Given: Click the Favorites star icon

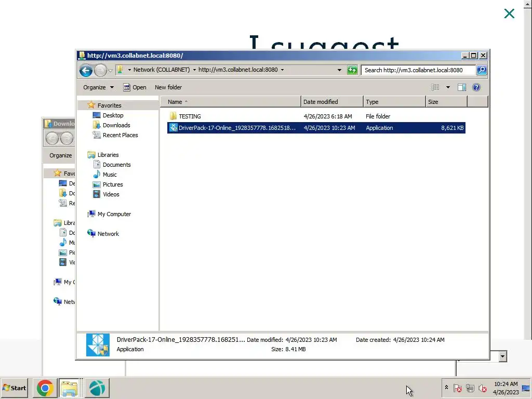Looking at the screenshot, I should pos(91,105).
